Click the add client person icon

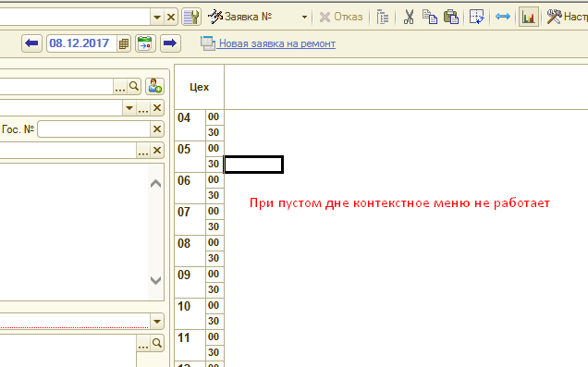pyautogui.click(x=155, y=86)
